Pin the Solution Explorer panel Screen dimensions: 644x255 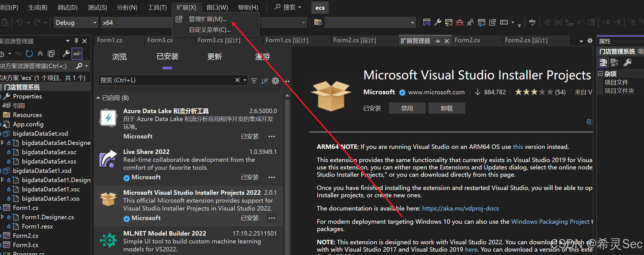[76, 41]
